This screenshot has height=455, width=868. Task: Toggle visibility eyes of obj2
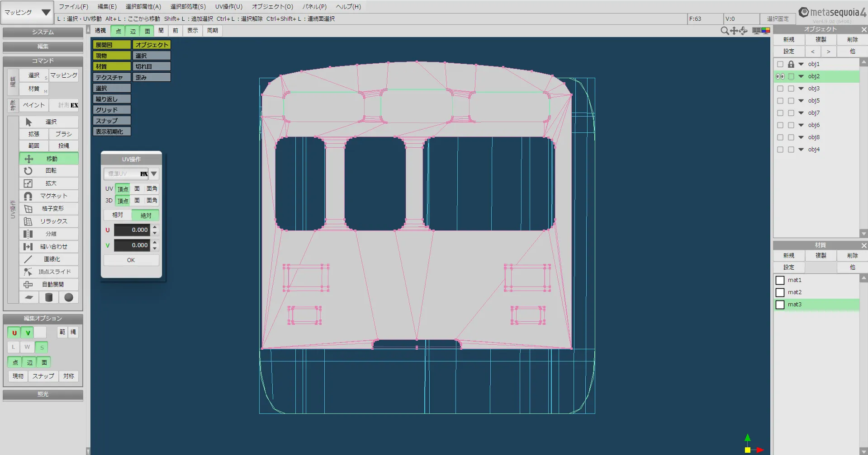click(x=780, y=76)
